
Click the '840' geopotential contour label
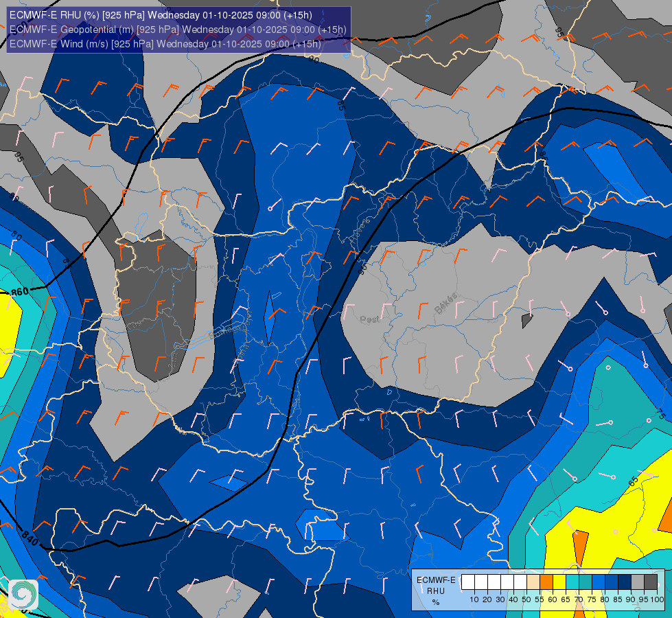point(30,538)
